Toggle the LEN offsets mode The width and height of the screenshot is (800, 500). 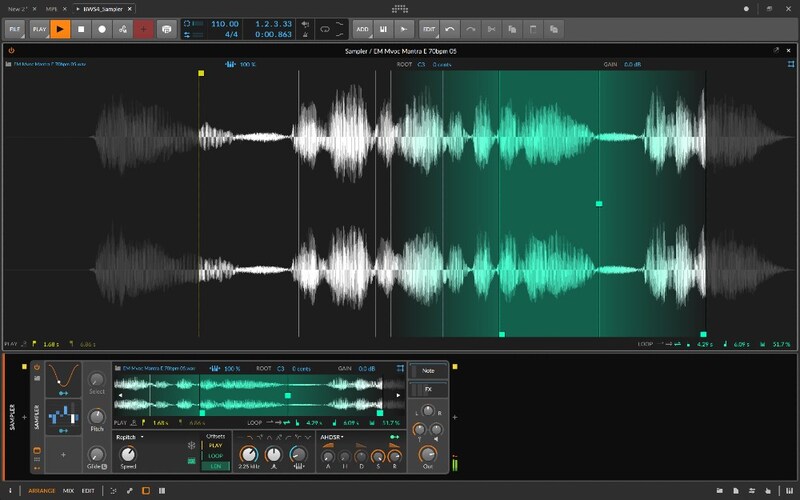215,466
